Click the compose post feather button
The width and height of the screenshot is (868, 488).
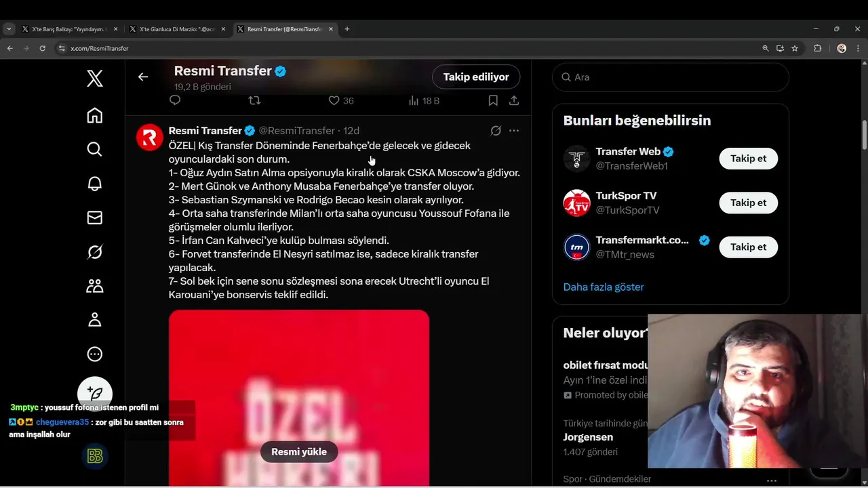(x=95, y=394)
